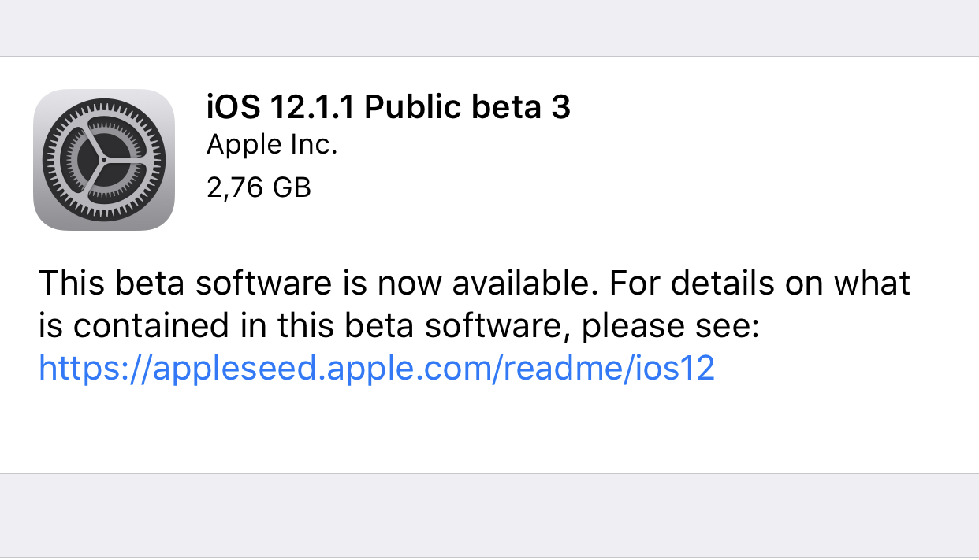Tap the gray footer area below update card
Image resolution: width=979 pixels, height=560 pixels.
pyautogui.click(x=489, y=517)
